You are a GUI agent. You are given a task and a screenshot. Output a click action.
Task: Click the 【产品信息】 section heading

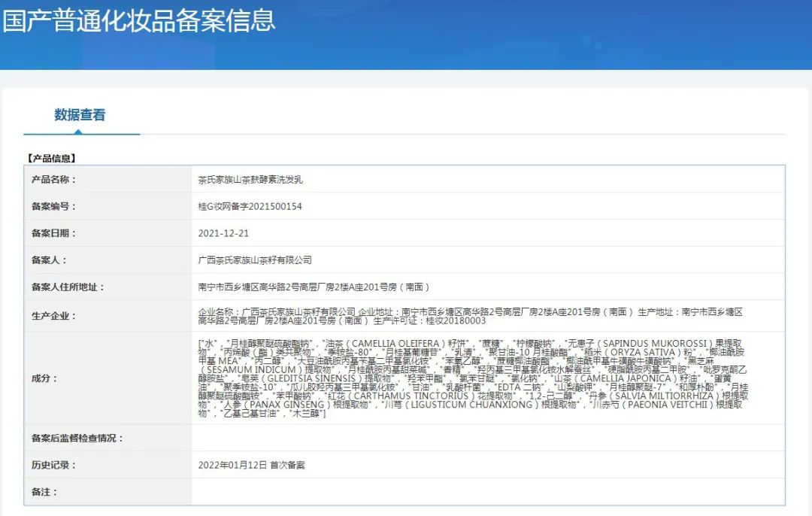click(x=52, y=158)
